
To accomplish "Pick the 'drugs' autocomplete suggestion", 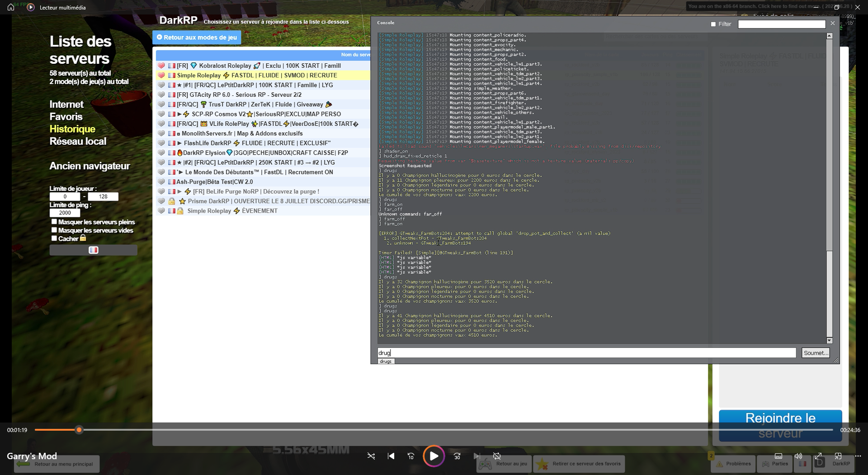I will point(386,361).
